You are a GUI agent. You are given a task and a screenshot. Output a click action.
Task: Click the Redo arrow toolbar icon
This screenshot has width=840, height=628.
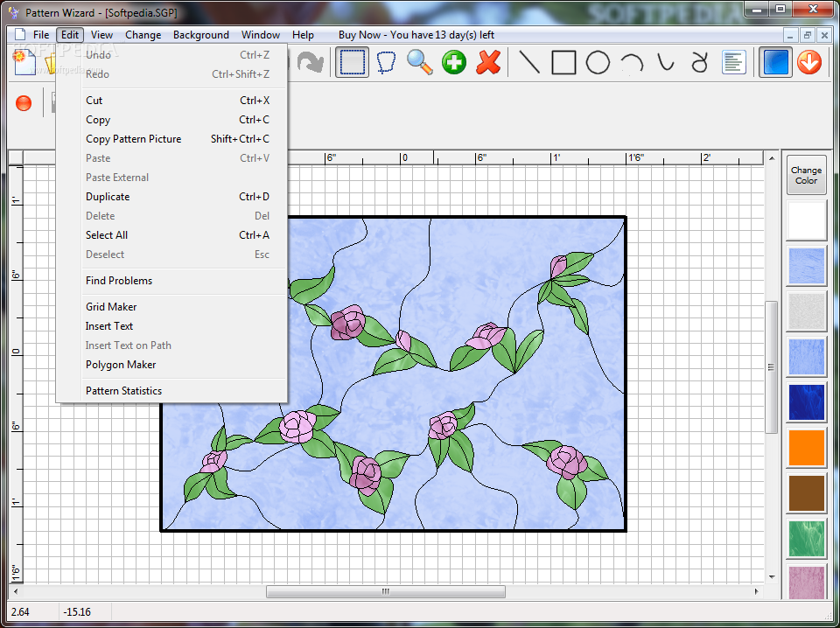[310, 63]
